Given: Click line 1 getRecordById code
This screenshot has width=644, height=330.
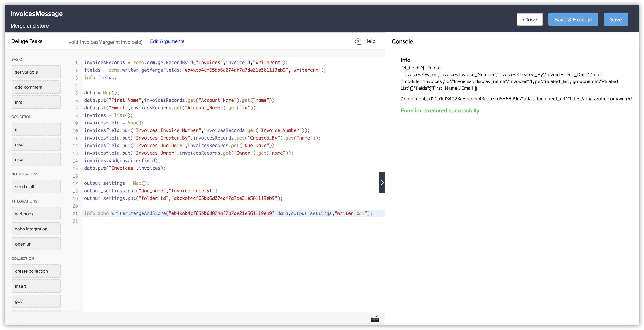Looking at the screenshot, I should pyautogui.click(x=186, y=62).
